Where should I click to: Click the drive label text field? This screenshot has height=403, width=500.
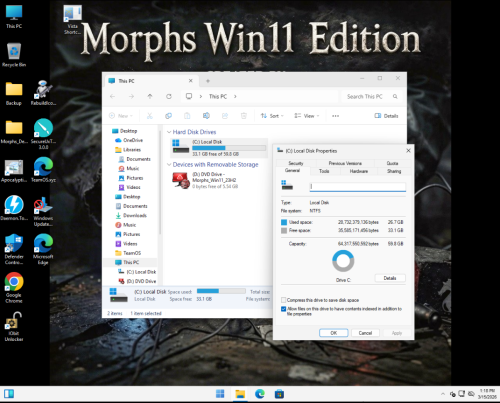(358, 187)
